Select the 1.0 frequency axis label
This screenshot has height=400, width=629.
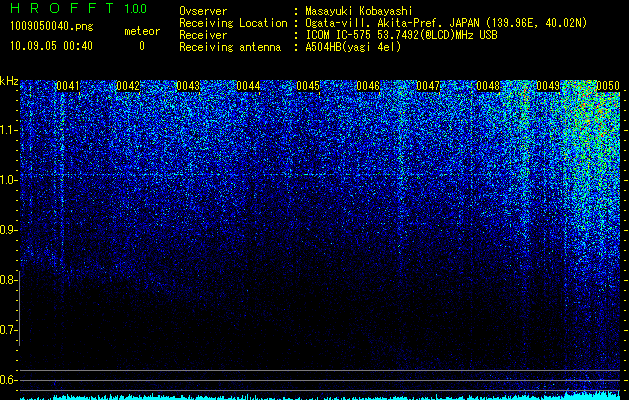(8, 180)
